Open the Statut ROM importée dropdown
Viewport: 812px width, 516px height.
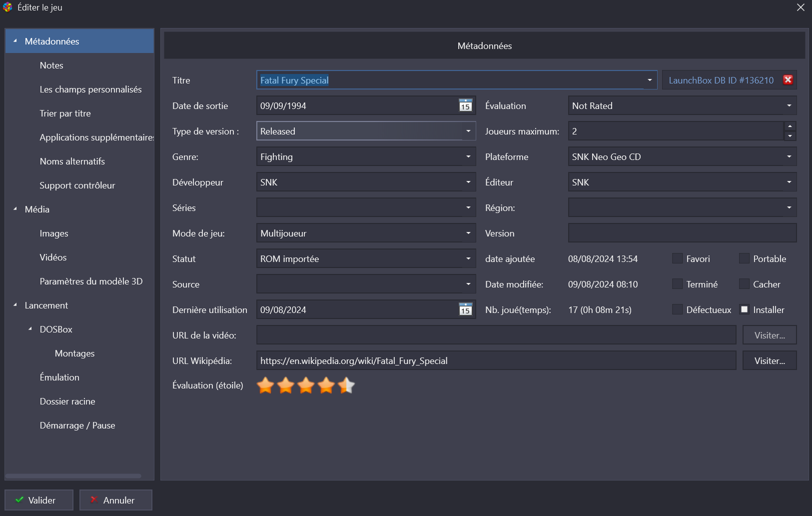366,258
